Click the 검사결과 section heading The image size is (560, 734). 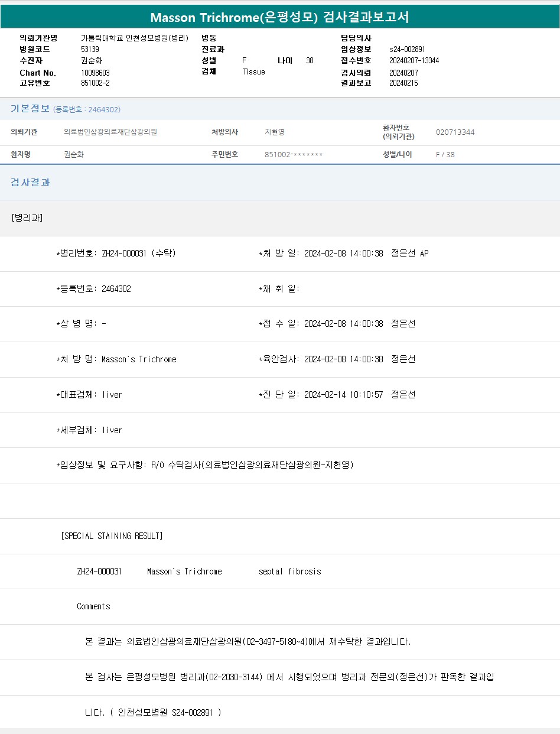[30, 183]
